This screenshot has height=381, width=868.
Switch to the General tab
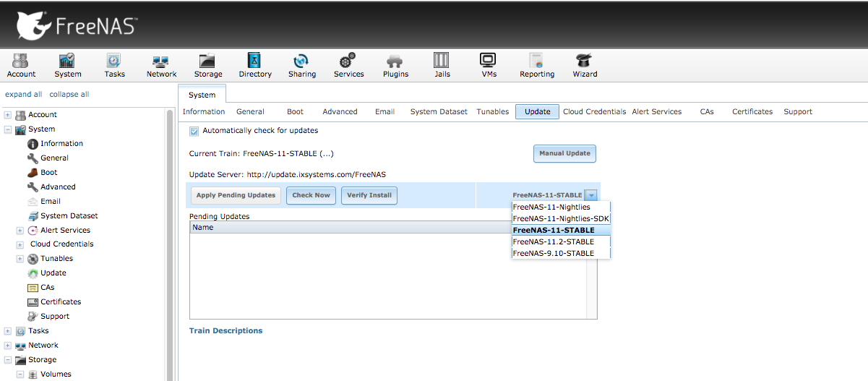[250, 111]
